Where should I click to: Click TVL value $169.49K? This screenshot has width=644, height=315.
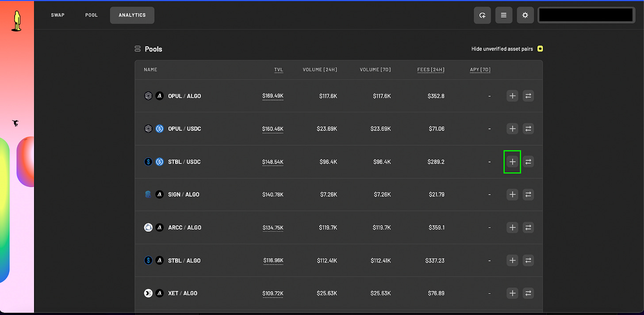click(x=272, y=96)
